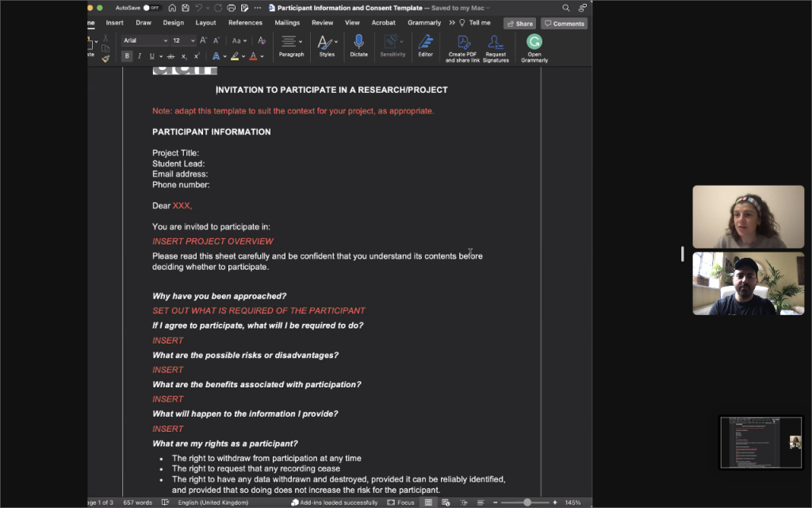Apply strikethrough formatting
This screenshot has height=508, width=812.
(171, 56)
